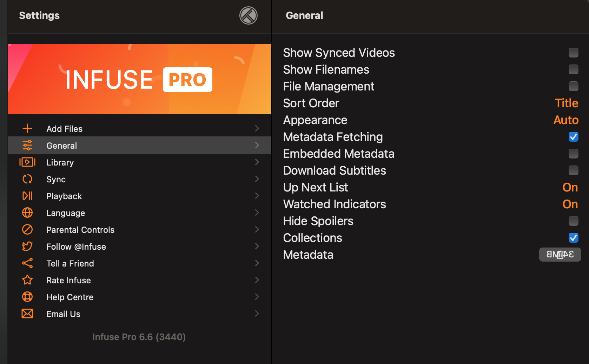Click the Infuse Pro banner
Viewport: 589px width, 364px height.
point(139,79)
